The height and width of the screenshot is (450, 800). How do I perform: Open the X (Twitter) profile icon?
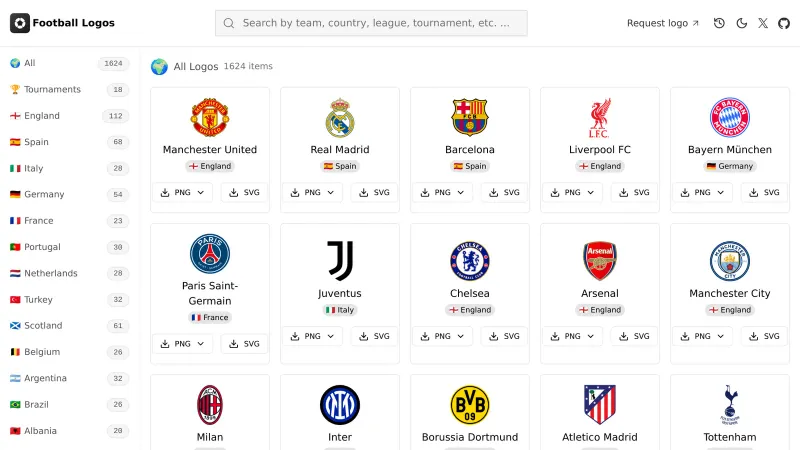pos(763,23)
